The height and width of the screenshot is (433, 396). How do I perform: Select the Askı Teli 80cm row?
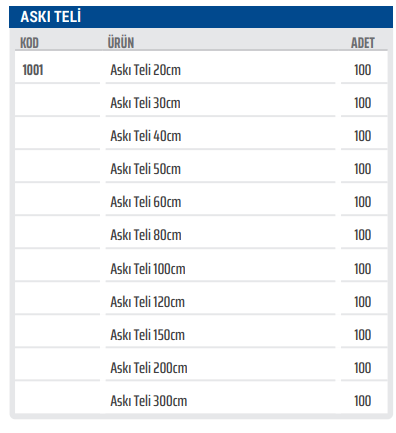point(201,233)
